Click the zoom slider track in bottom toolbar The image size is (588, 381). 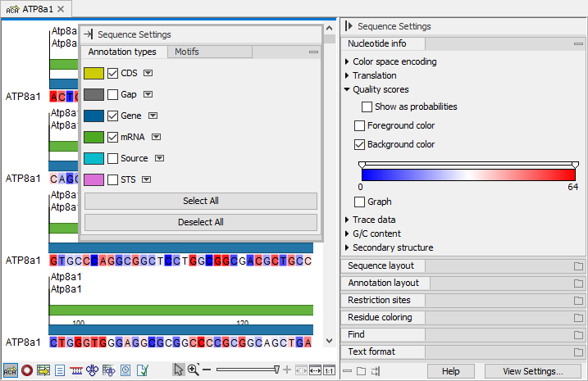tap(246, 370)
